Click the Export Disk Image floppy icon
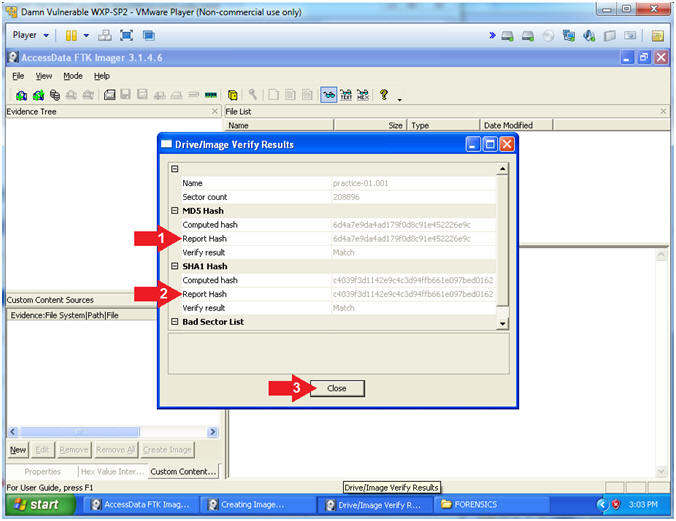The image size is (676, 521). pyautogui.click(x=125, y=95)
